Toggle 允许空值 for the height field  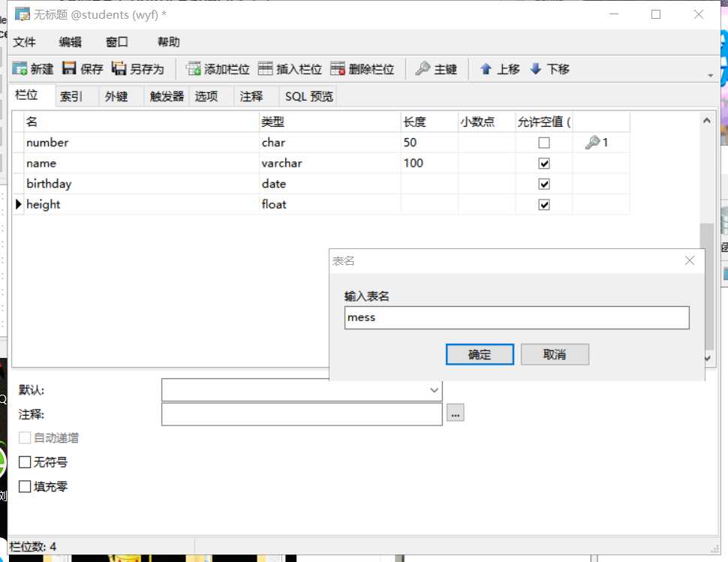coord(544,204)
